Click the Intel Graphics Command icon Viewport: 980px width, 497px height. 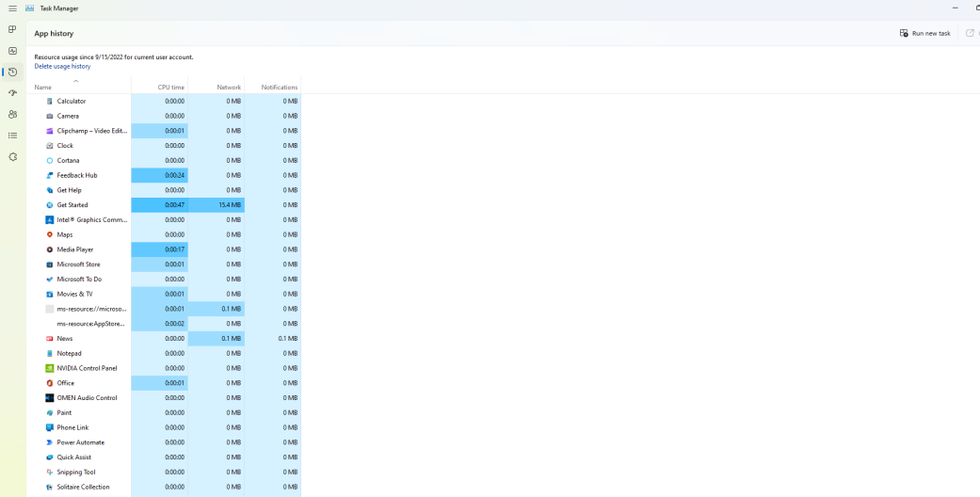(x=50, y=220)
